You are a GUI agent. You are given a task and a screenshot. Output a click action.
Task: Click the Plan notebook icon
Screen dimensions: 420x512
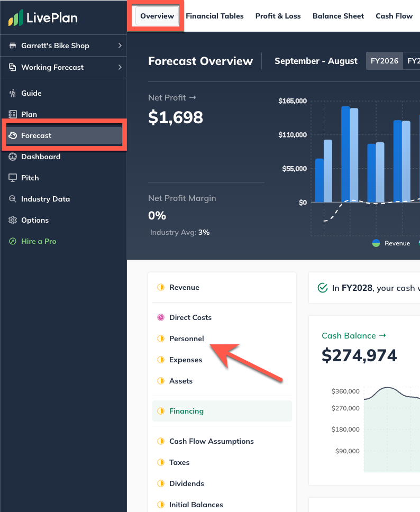point(13,114)
